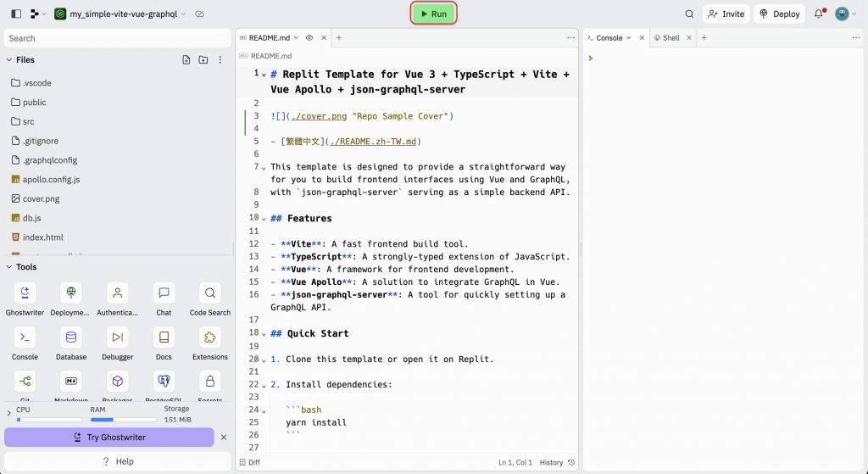The image size is (868, 474).
Task: Open the README.md tab dropdown arrow
Action: pyautogui.click(x=296, y=37)
